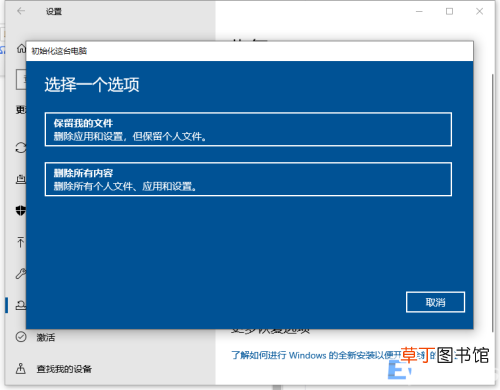Image resolution: width=500 pixels, height=390 pixels.
Task: Maximize the Settings window
Action: pos(449,11)
